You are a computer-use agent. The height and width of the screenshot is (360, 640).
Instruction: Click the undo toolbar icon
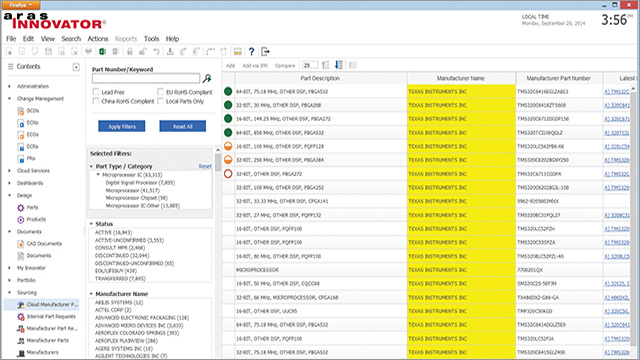(x=156, y=51)
